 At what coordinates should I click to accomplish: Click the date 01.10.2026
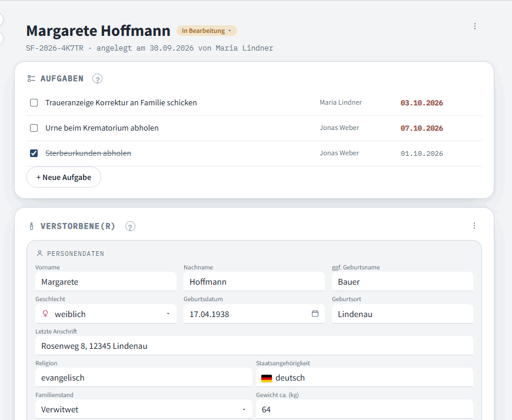(421, 154)
